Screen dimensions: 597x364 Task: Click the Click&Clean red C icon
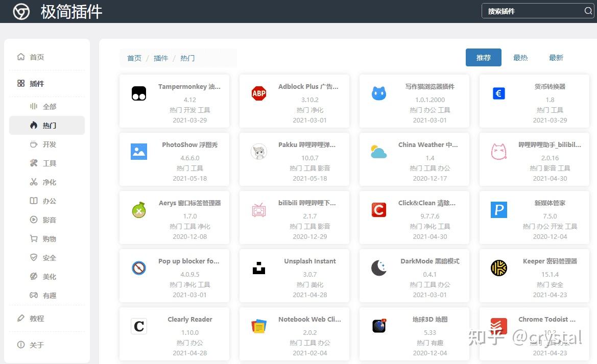pyautogui.click(x=379, y=210)
